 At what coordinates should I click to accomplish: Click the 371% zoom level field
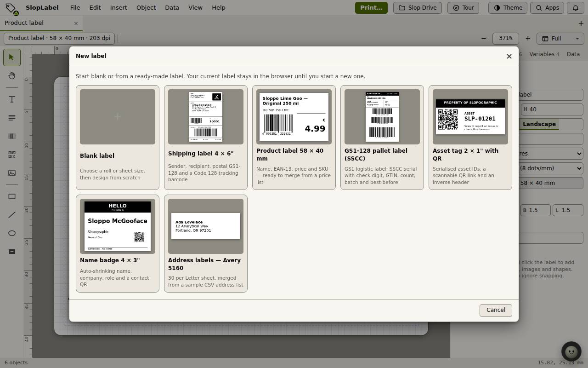(505, 39)
